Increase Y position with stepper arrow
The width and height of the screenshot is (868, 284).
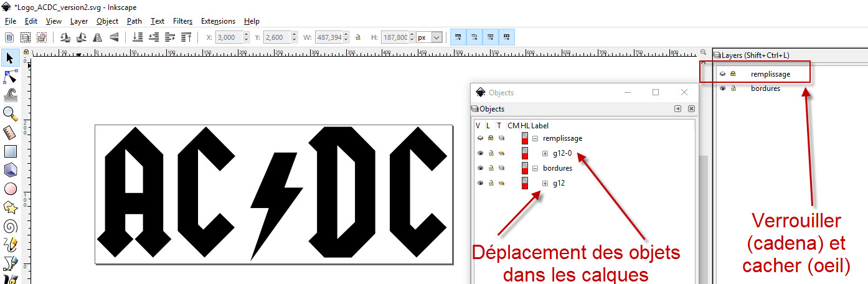tap(295, 35)
